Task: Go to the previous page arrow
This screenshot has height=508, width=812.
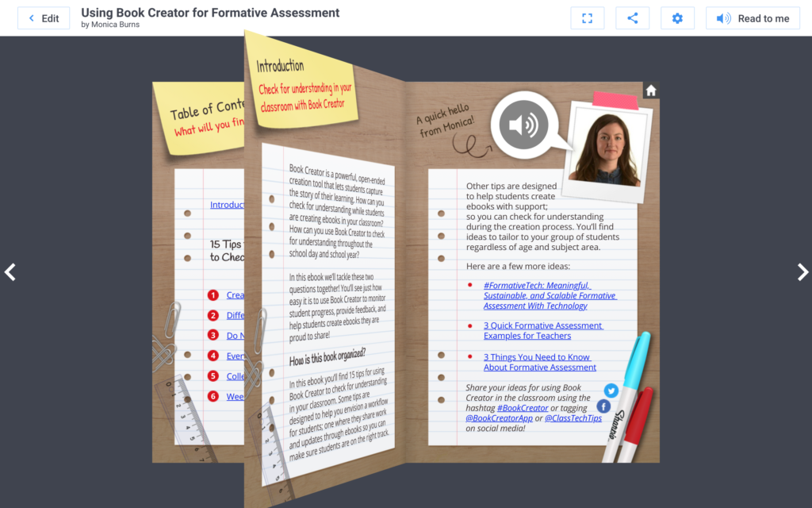Action: (10, 271)
